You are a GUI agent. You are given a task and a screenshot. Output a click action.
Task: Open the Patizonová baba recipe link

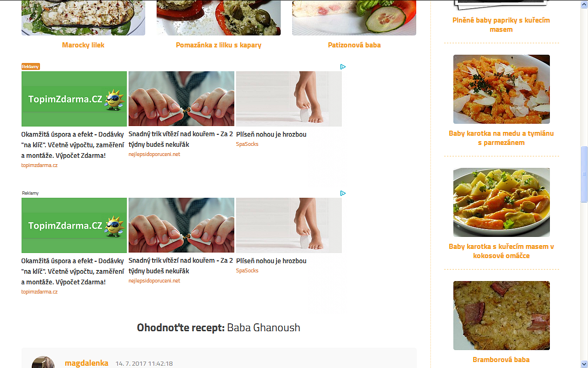pyautogui.click(x=354, y=45)
